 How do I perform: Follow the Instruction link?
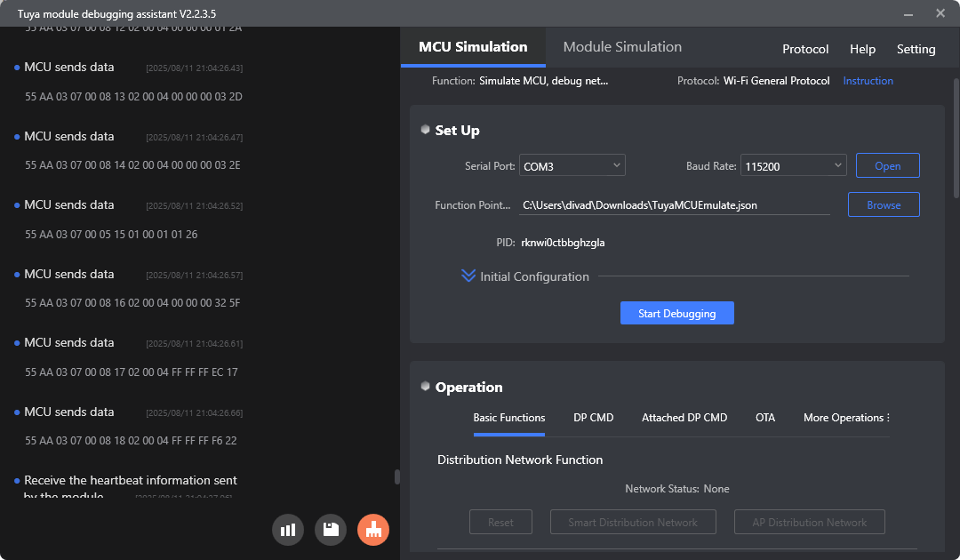868,81
